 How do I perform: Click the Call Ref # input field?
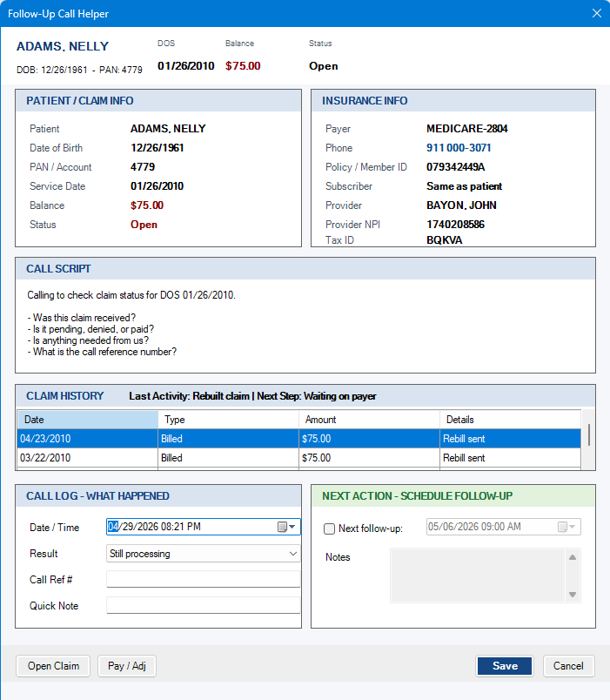pyautogui.click(x=203, y=580)
